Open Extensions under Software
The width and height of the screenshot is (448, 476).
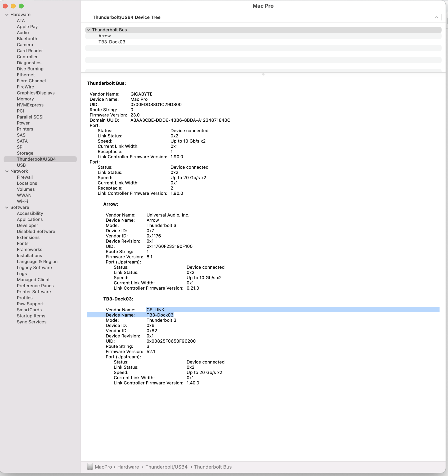tap(28, 238)
